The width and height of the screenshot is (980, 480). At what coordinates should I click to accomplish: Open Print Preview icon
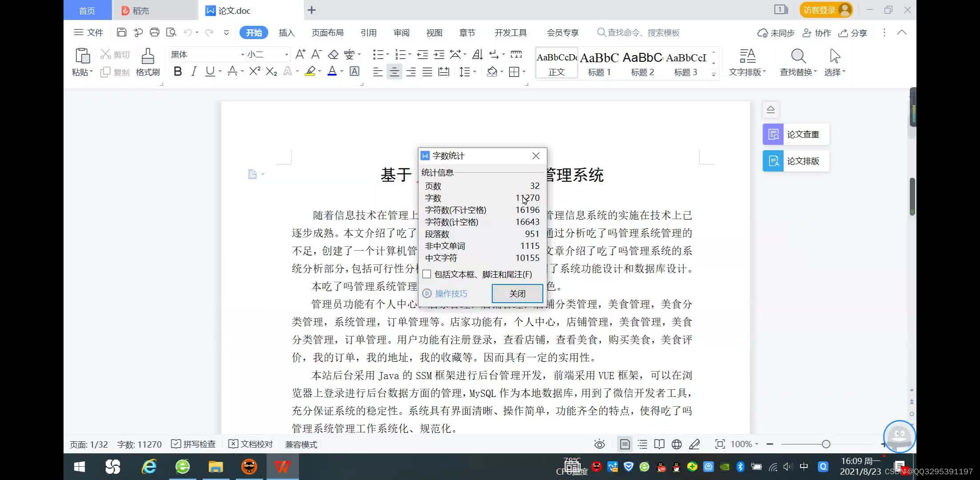[x=171, y=32]
